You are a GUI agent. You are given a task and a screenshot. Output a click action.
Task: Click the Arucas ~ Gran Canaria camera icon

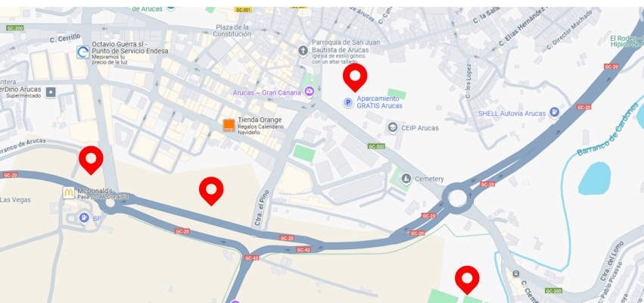pos(310,91)
